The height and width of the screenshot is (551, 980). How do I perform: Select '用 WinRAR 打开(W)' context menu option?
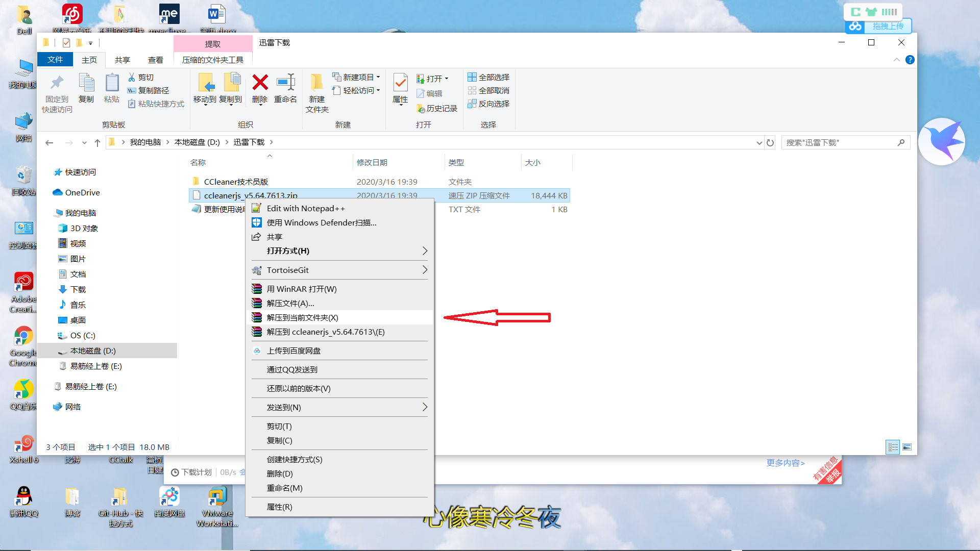point(302,289)
